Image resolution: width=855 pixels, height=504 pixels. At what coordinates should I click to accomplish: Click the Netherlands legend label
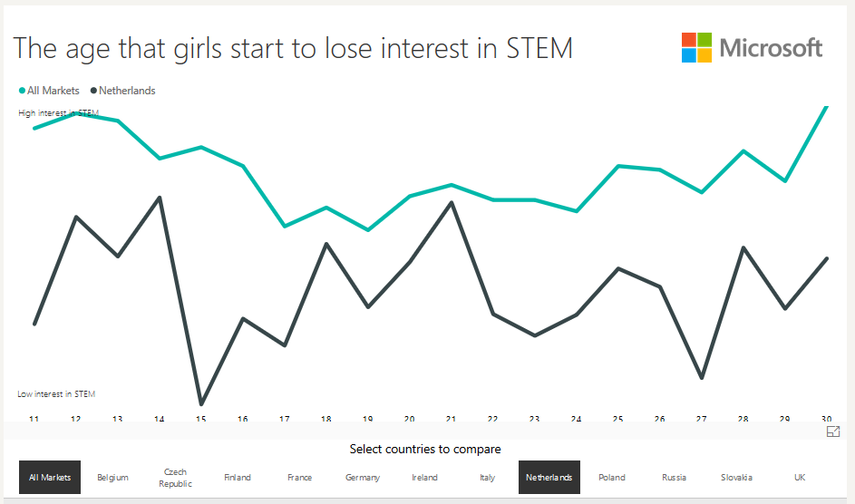127,91
